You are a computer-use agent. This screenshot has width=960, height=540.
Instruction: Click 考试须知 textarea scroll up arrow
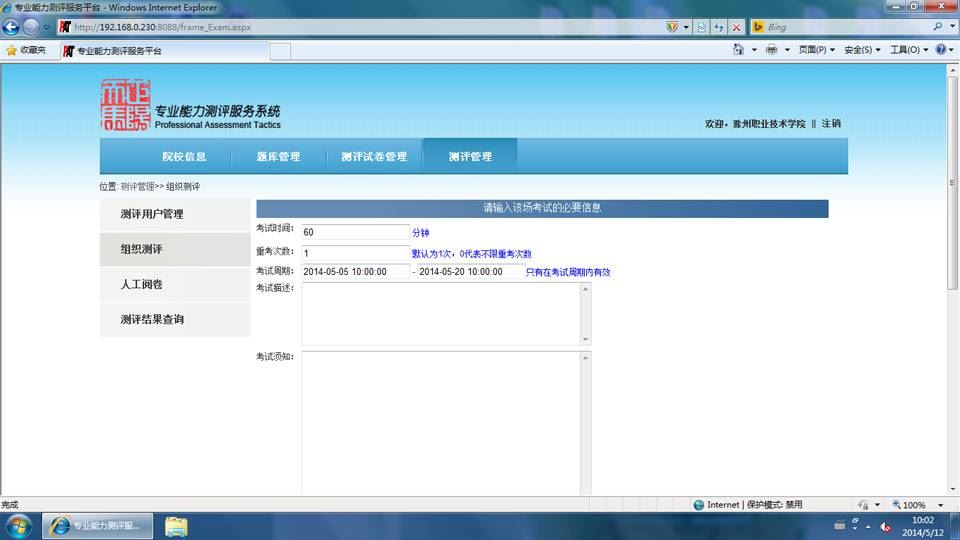pyautogui.click(x=585, y=358)
